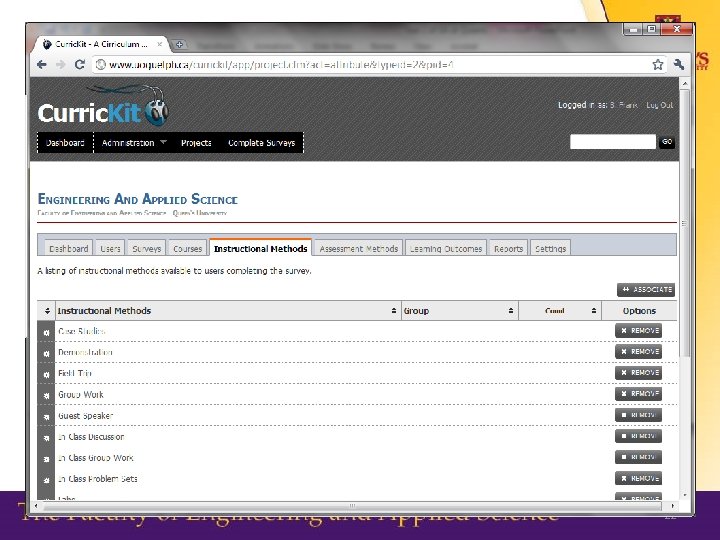Click the Demonstration row text

pyautogui.click(x=85, y=352)
